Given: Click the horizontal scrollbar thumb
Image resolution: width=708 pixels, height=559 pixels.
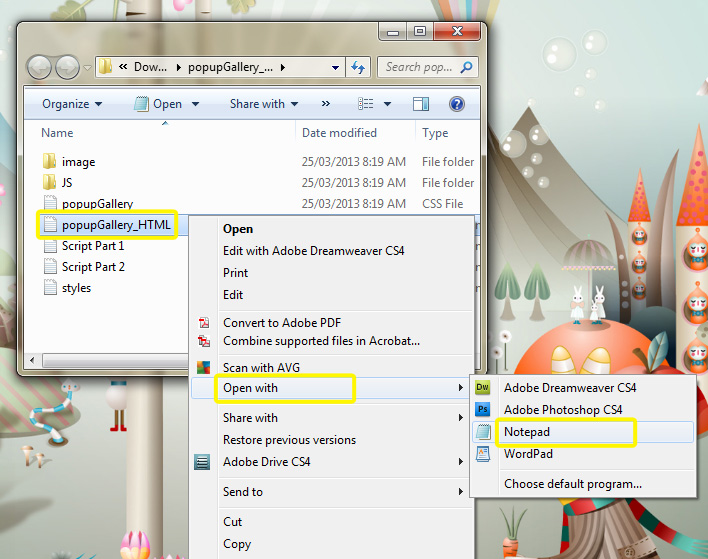Looking at the screenshot, I should click(115, 360).
